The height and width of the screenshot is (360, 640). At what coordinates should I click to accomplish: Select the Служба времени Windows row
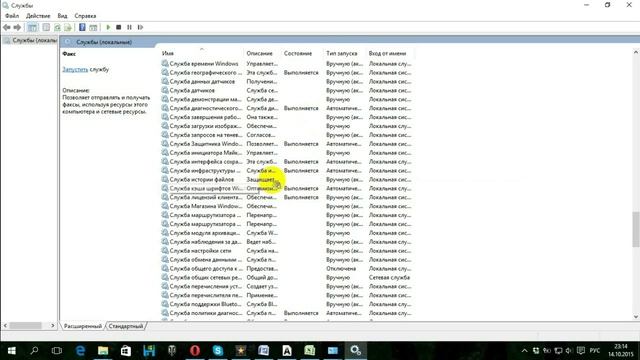click(287, 64)
